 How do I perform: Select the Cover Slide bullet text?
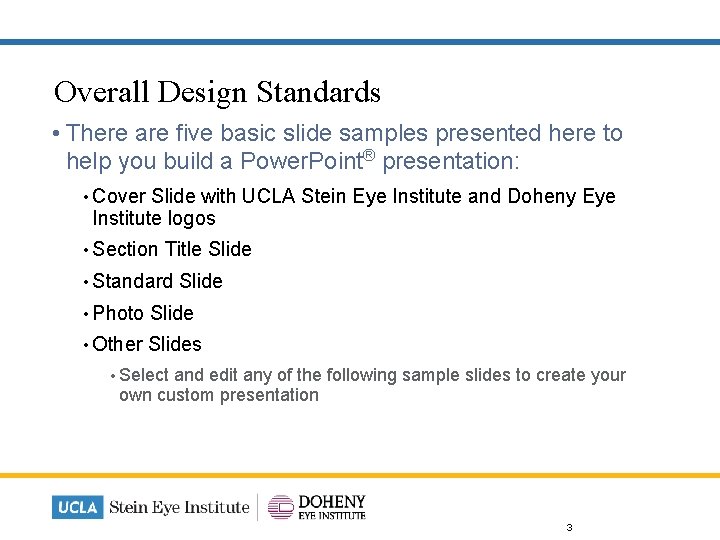click(353, 207)
